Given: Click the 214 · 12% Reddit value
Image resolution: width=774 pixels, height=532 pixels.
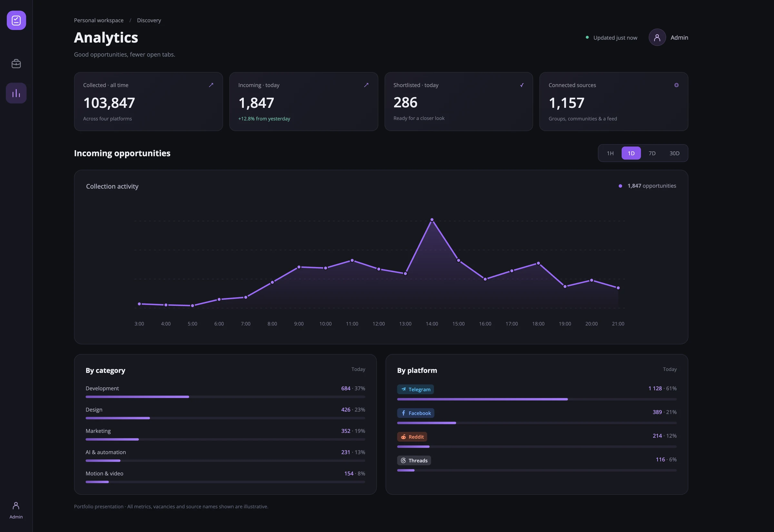Looking at the screenshot, I should pyautogui.click(x=664, y=436).
